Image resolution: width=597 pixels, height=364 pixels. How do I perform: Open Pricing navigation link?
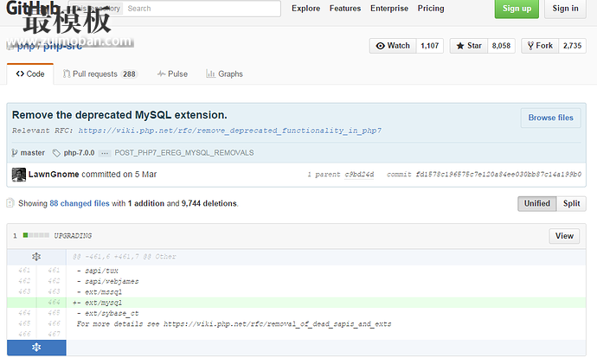pyautogui.click(x=431, y=9)
